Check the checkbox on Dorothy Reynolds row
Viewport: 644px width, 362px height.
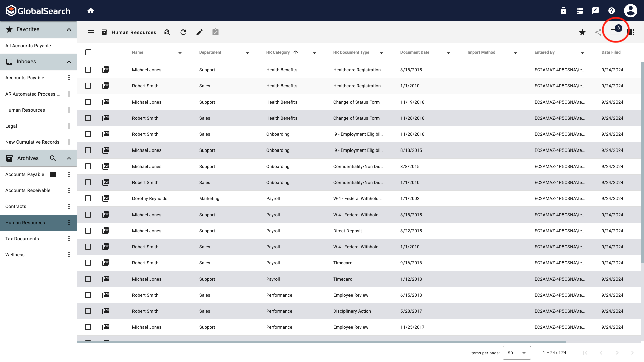point(88,198)
